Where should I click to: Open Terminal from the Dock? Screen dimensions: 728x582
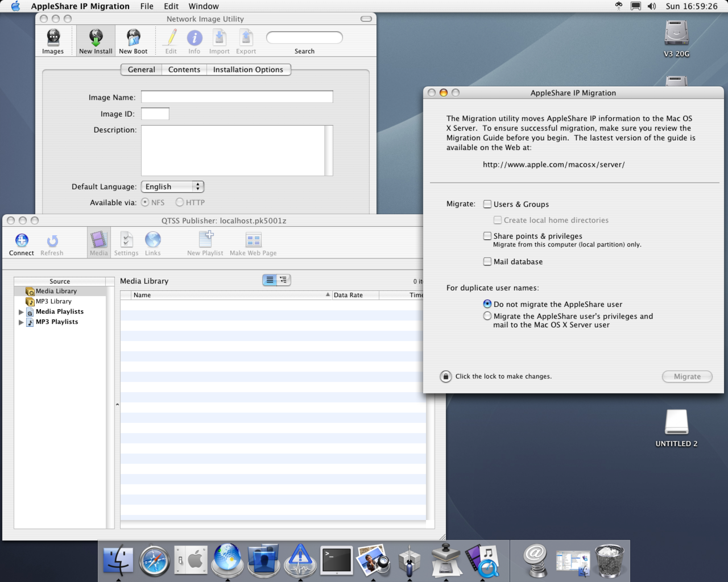[x=336, y=560]
